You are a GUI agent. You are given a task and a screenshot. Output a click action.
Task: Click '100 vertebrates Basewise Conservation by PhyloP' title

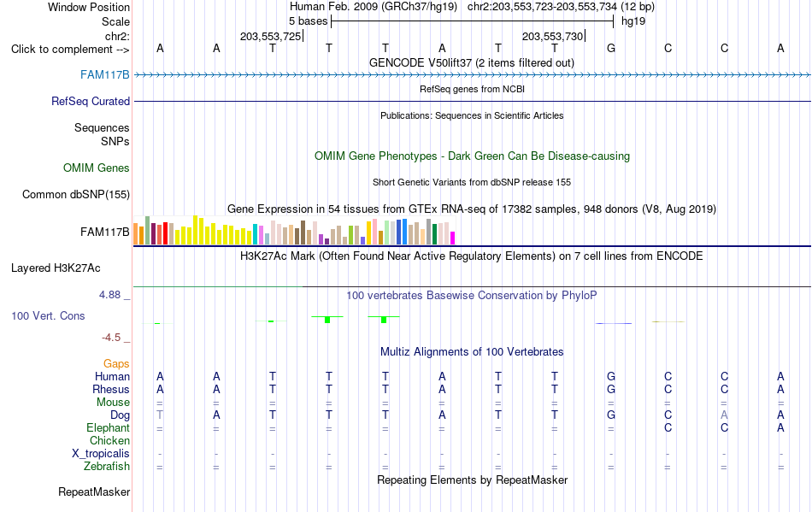pyautogui.click(x=472, y=296)
